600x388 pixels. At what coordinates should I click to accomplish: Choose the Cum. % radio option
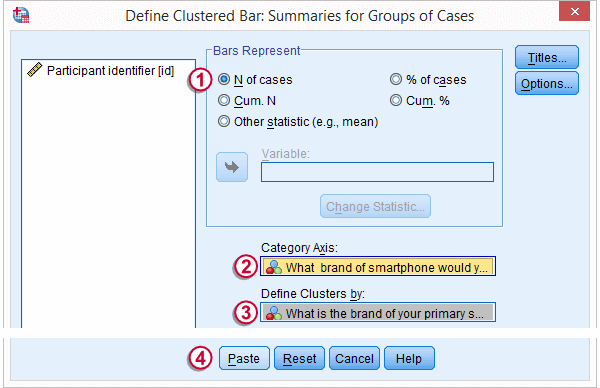click(x=396, y=100)
